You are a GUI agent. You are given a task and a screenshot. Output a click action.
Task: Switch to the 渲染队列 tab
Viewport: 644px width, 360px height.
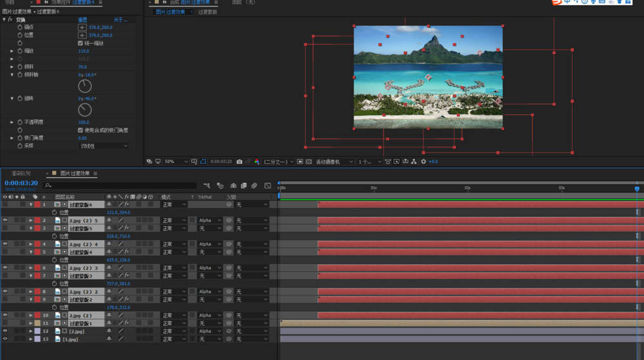pos(21,173)
